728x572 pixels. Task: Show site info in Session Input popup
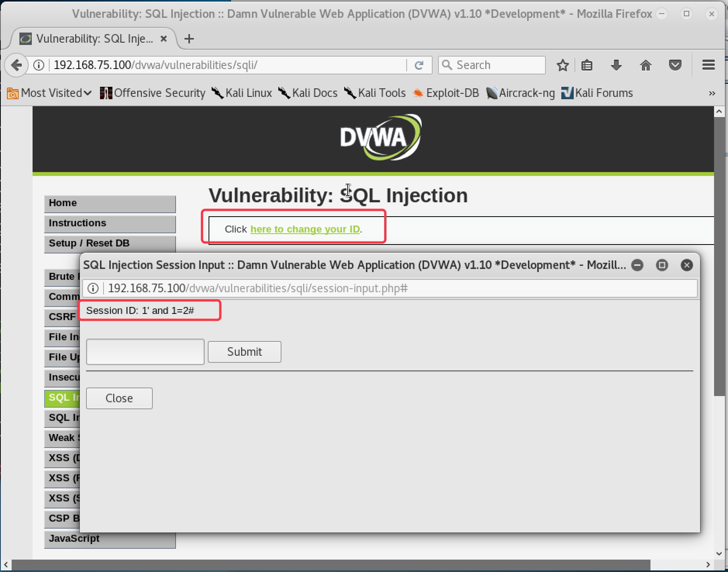(x=93, y=288)
